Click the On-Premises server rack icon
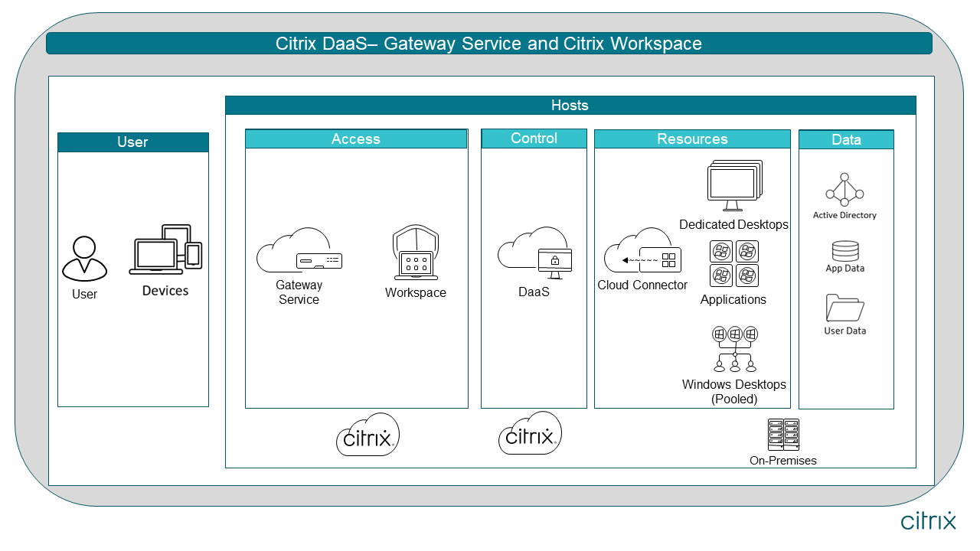 point(783,435)
